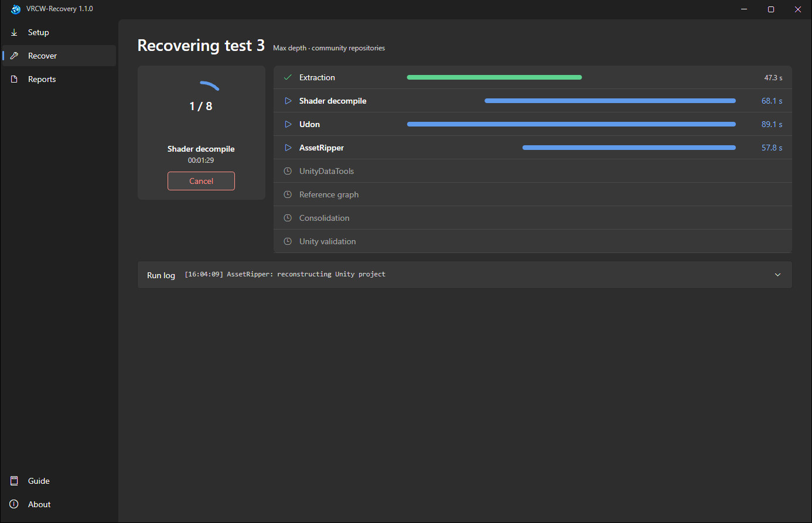Click the Guide book icon
The width and height of the screenshot is (812, 523).
click(14, 481)
